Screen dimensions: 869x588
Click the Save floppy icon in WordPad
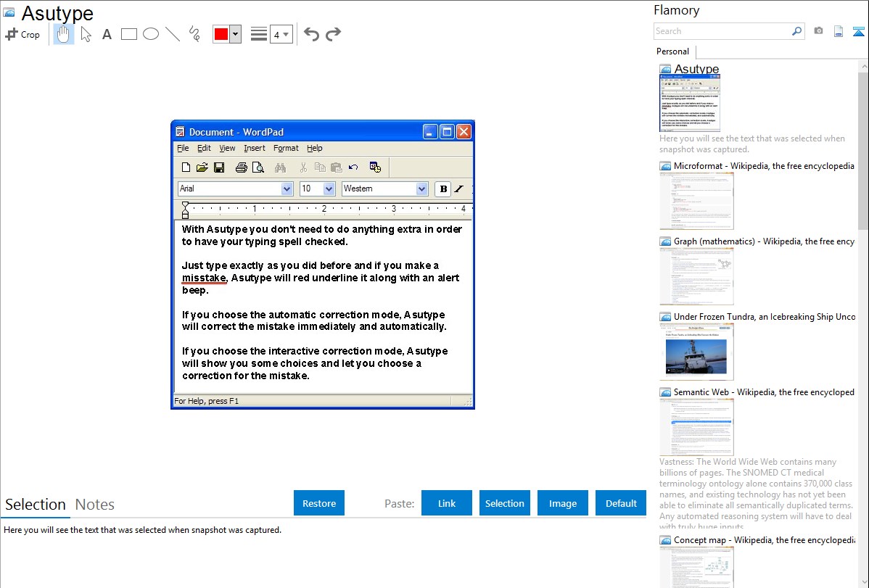pos(219,167)
